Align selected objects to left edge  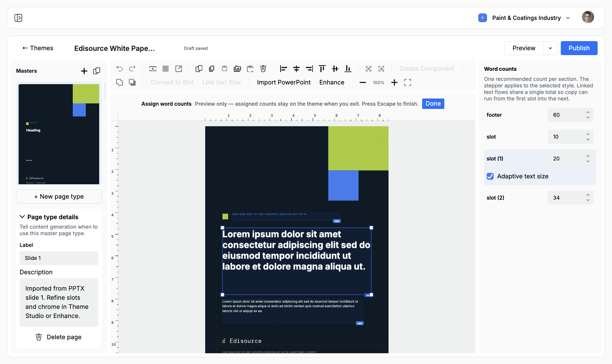[283, 68]
